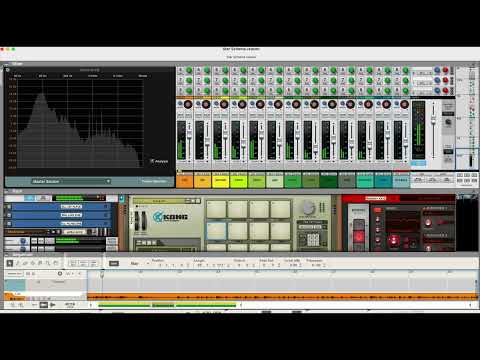
Task: Click the third pad in Kong's second row
Action: (x=259, y=231)
